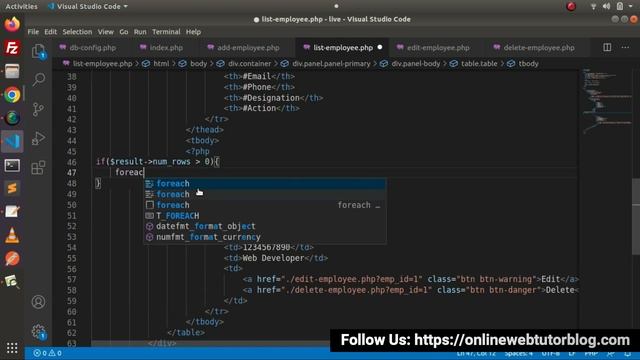Open Files manager from the dock
Viewport: 640px width, 360px height.
point(12,71)
